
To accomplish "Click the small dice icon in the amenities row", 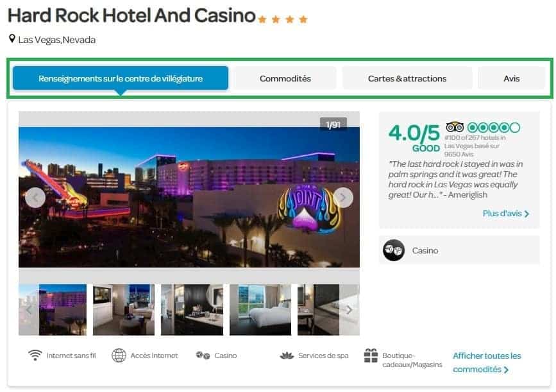I will coord(203,355).
